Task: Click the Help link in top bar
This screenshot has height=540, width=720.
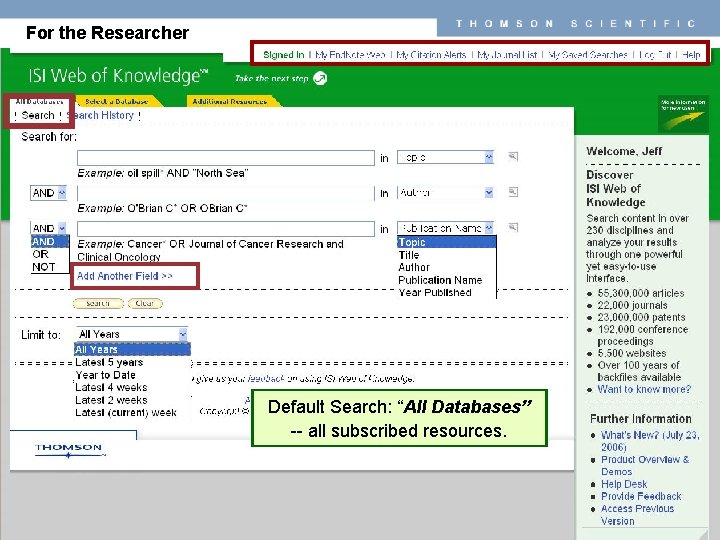Action: click(691, 55)
